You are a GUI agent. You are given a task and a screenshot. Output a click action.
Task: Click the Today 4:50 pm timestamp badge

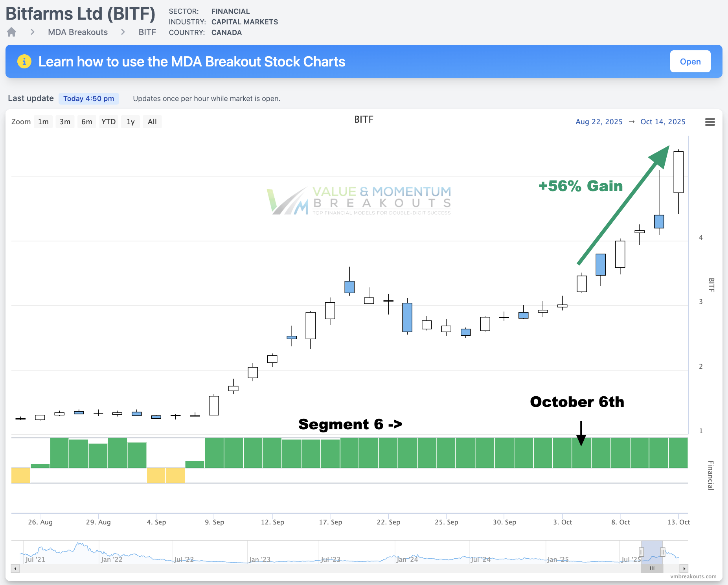89,98
